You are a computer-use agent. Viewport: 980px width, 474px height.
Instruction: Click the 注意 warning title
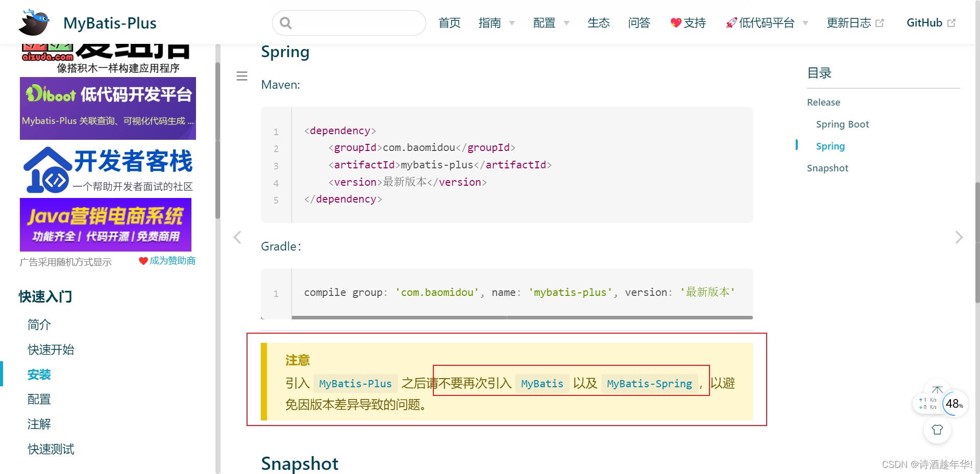click(298, 361)
